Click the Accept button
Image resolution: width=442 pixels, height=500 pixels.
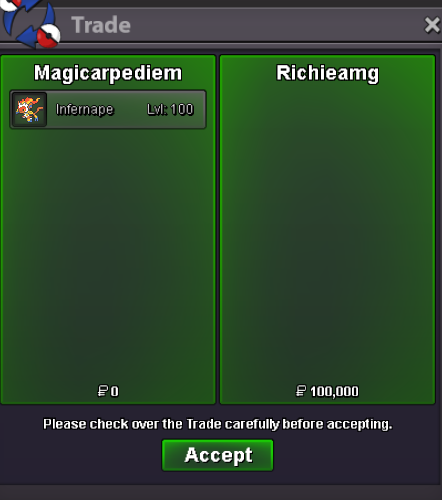218,455
